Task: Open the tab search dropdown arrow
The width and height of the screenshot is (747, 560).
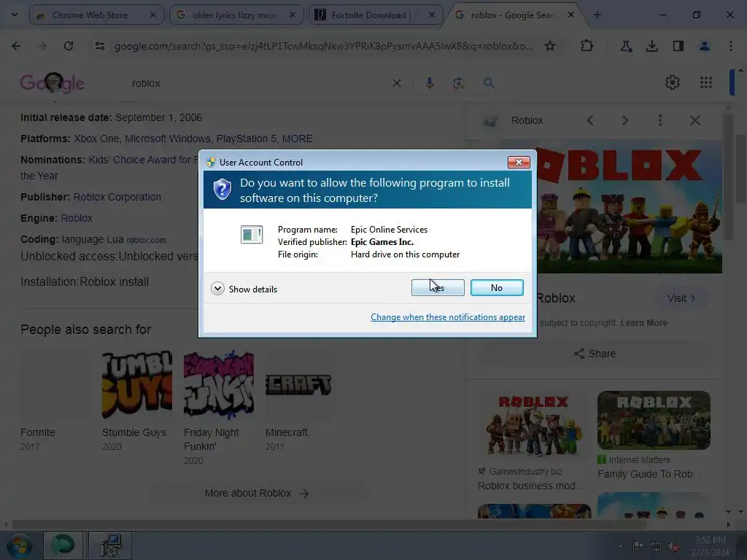Action: coord(15,15)
